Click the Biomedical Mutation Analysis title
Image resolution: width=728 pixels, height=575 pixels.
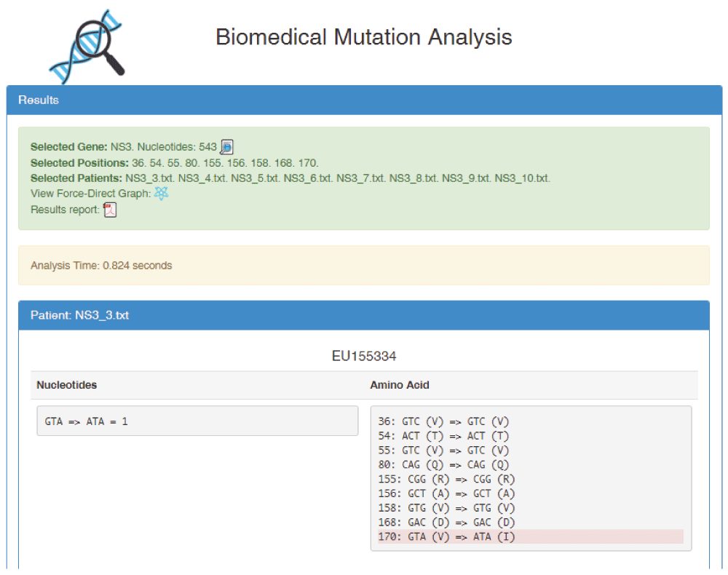363,38
